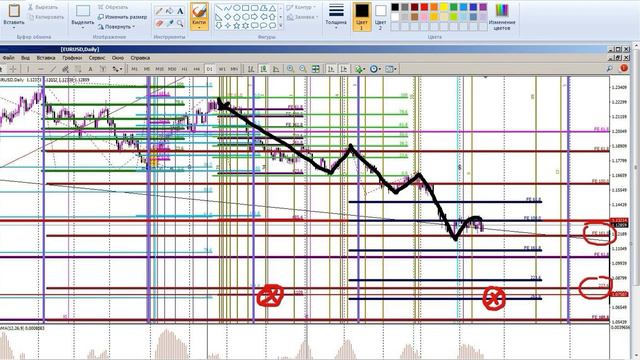This screenshot has width=640, height=360.
Task: Select the Magnifier tool in Paint tools
Action: click(x=180, y=23)
